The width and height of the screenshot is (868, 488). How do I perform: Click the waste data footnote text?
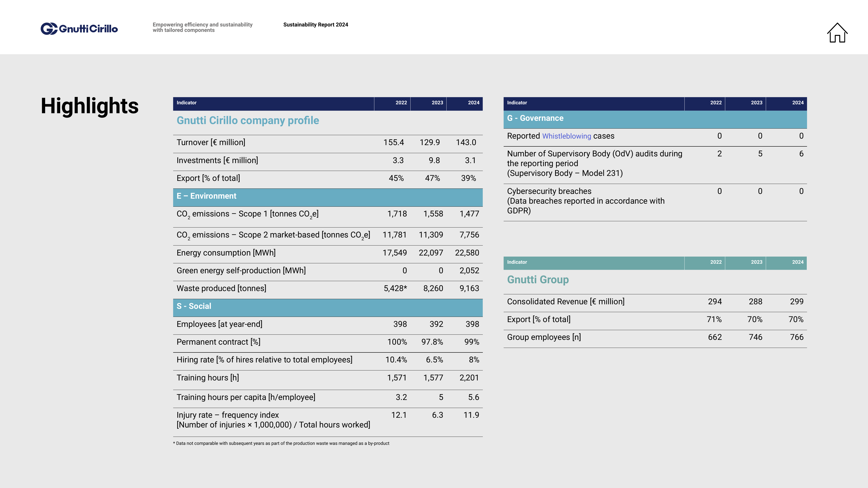point(281,444)
